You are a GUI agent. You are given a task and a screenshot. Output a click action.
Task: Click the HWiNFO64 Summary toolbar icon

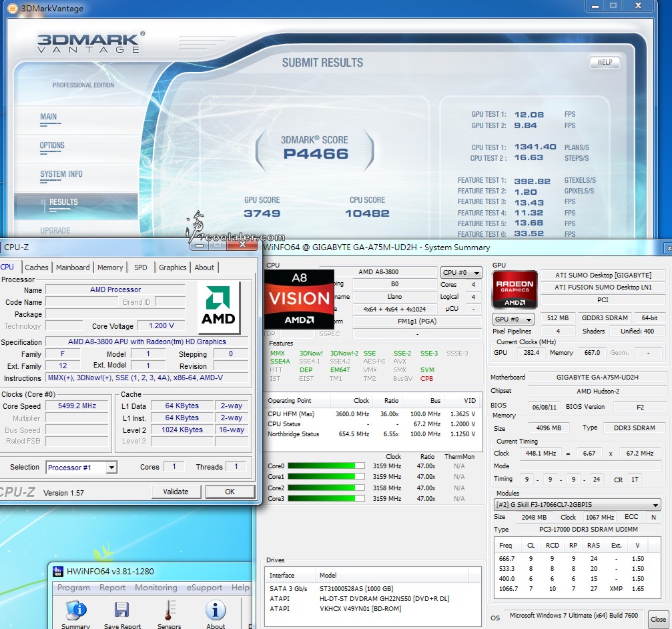[76, 610]
